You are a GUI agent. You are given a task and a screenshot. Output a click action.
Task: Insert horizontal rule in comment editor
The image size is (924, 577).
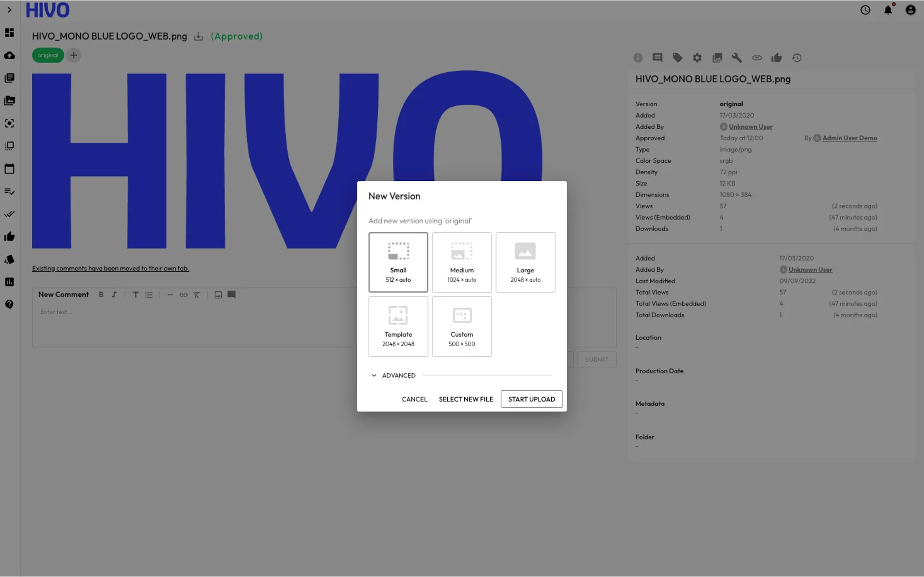170,295
